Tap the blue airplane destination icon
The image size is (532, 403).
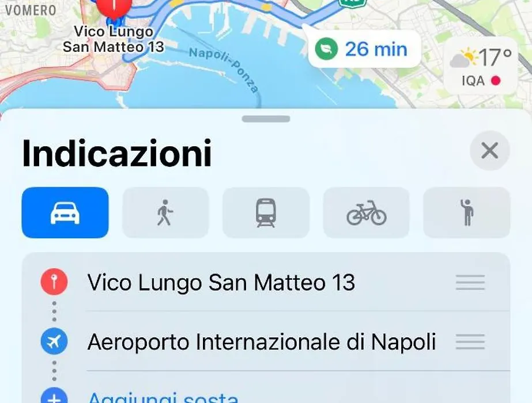(x=54, y=341)
